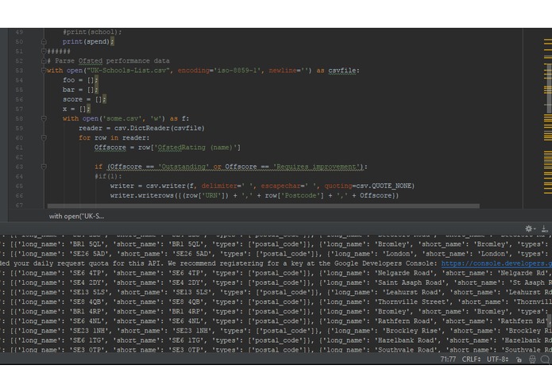Click line number 63 in the gutter

[x=19, y=167]
